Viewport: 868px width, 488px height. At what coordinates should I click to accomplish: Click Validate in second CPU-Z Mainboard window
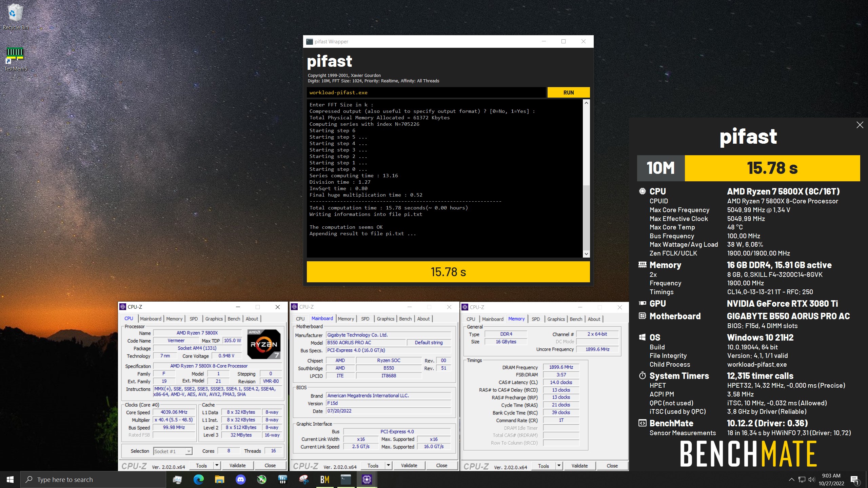coord(409,465)
